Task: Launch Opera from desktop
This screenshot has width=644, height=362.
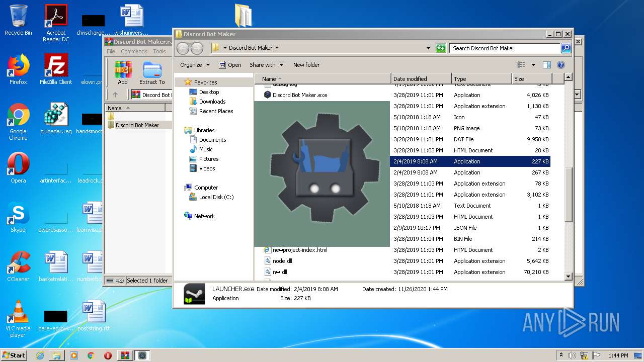Action: [18, 168]
